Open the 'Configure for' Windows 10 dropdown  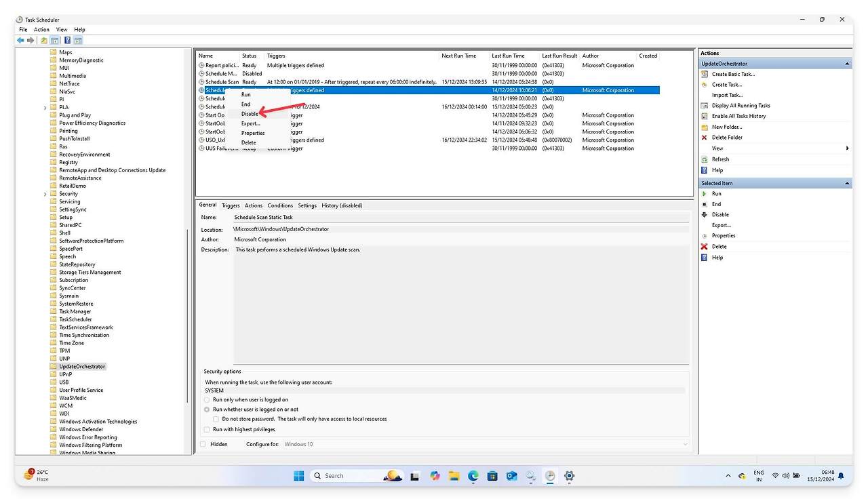pyautogui.click(x=485, y=444)
